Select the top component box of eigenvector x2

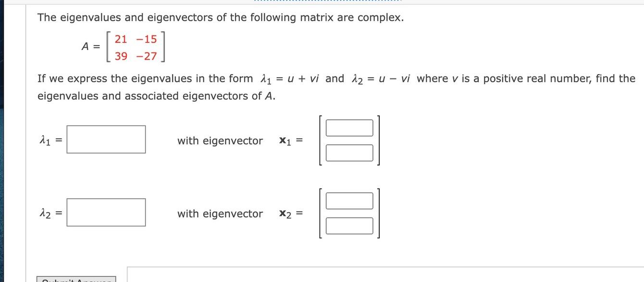[x=349, y=201]
